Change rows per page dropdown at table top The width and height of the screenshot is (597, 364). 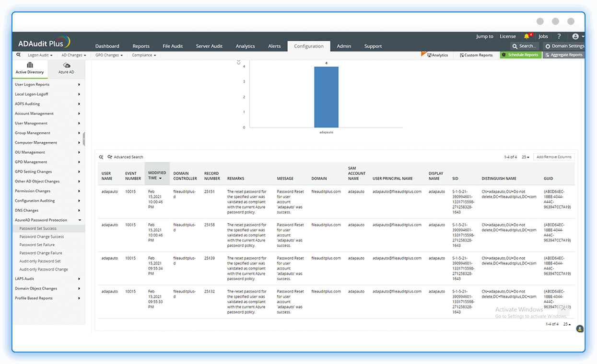click(x=526, y=157)
